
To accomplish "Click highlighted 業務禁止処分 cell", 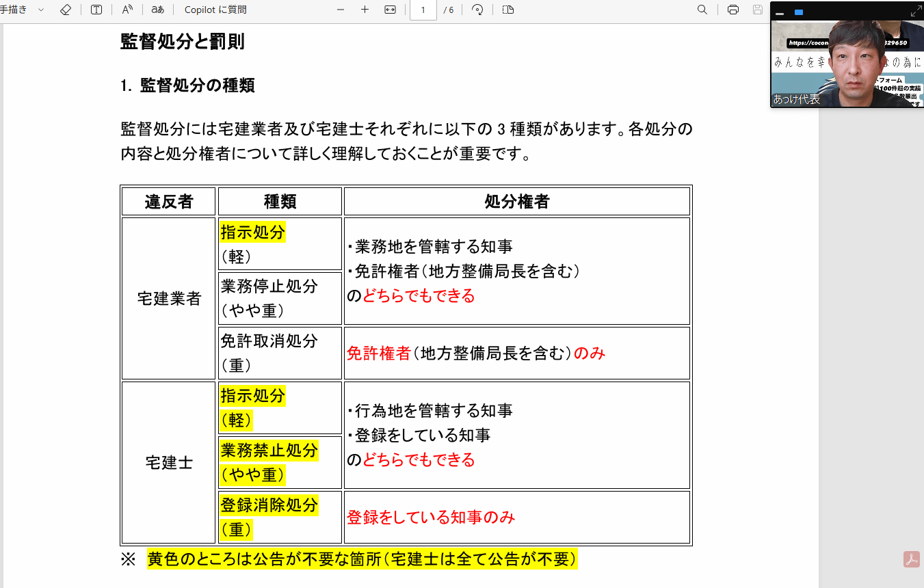I will pyautogui.click(x=280, y=462).
